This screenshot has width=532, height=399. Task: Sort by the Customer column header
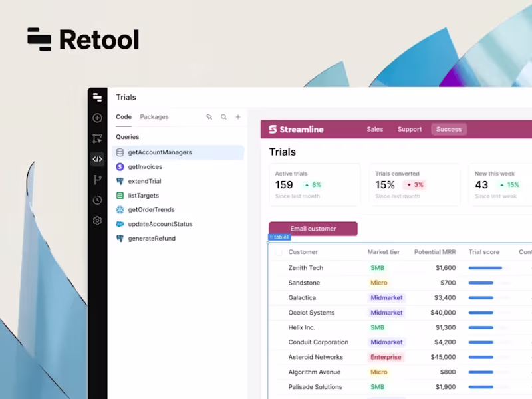(x=303, y=252)
